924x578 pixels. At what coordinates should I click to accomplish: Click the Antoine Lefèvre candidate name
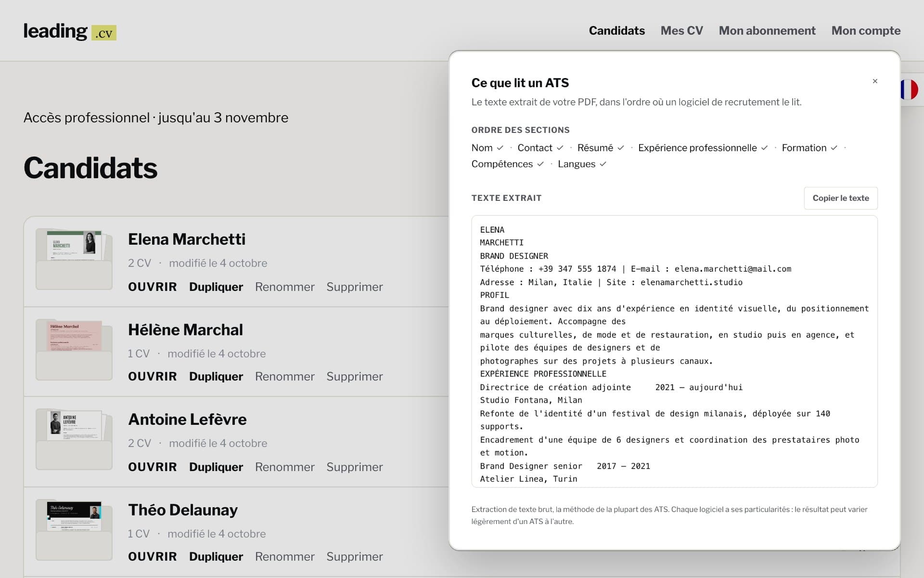[x=187, y=419]
